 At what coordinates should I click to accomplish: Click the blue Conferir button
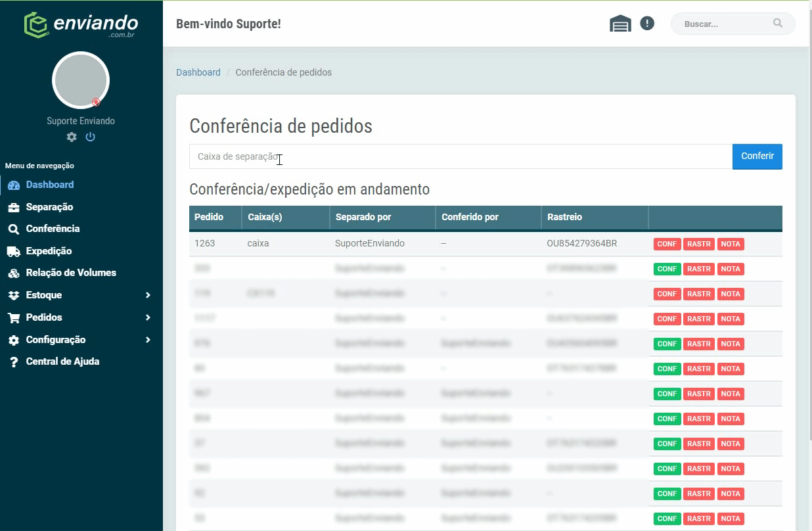757,156
